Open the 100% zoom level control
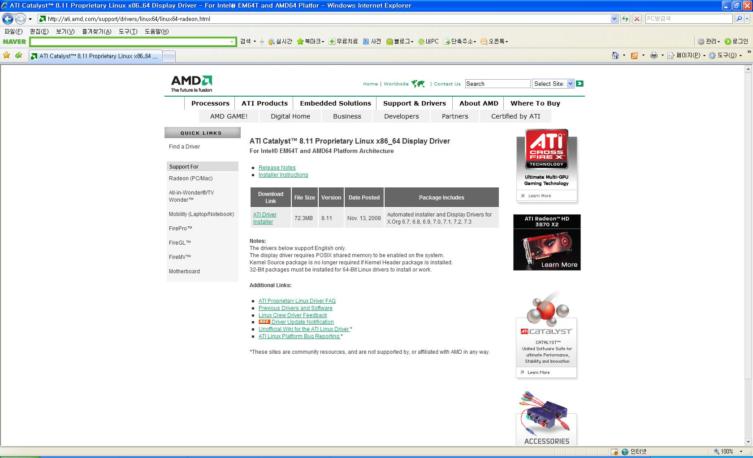Image resolution: width=753 pixels, height=458 pixels. click(729, 452)
